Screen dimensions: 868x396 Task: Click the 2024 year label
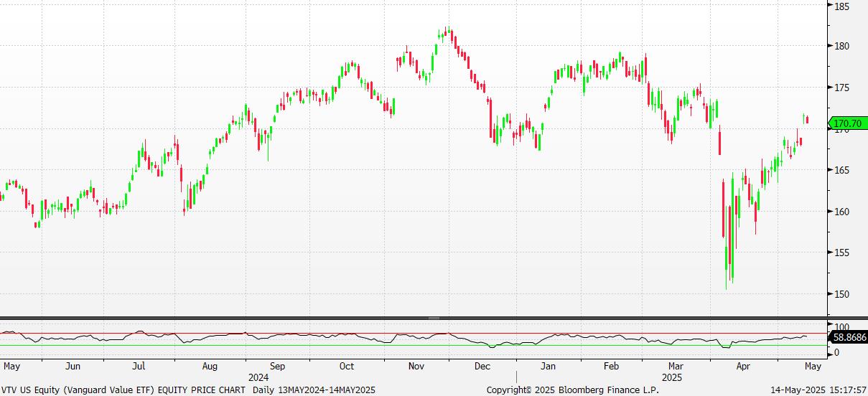coord(258,377)
